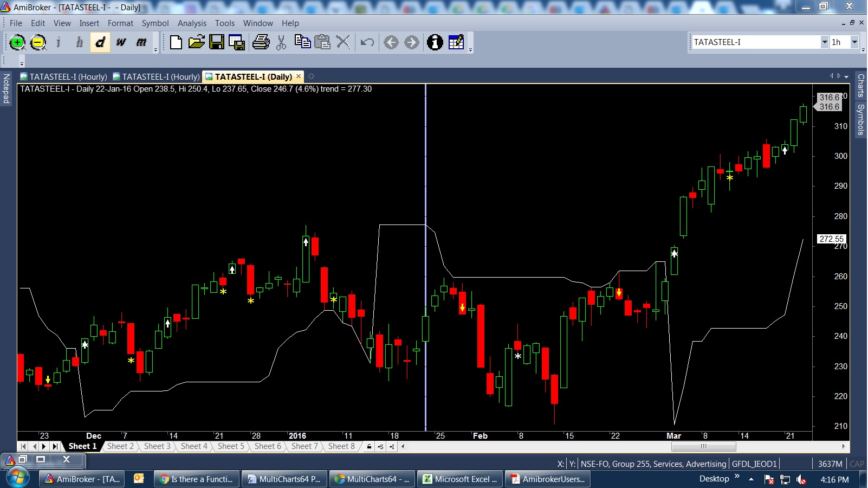Open the Symbol menu
Viewport: 868px width, 488px height.
point(156,23)
